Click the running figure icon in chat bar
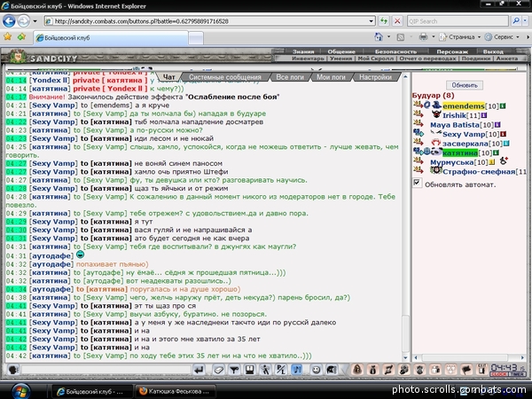The height and width of the screenshot is (399, 532). point(265,370)
